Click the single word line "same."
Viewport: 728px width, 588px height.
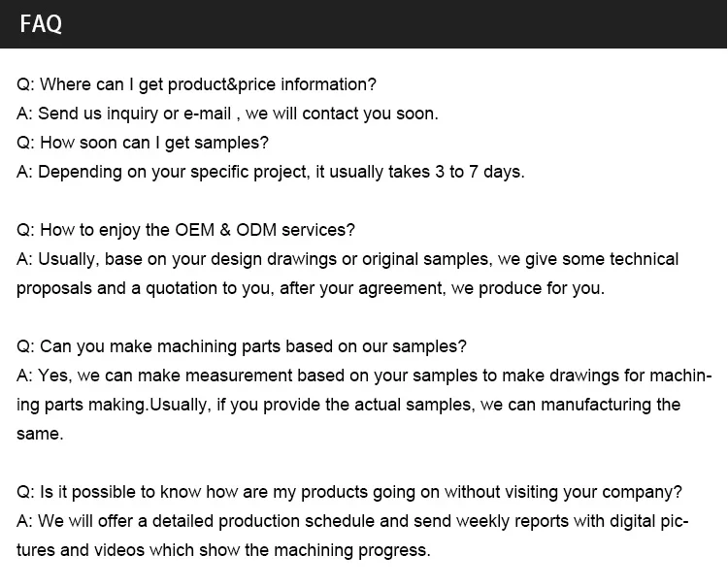point(40,434)
